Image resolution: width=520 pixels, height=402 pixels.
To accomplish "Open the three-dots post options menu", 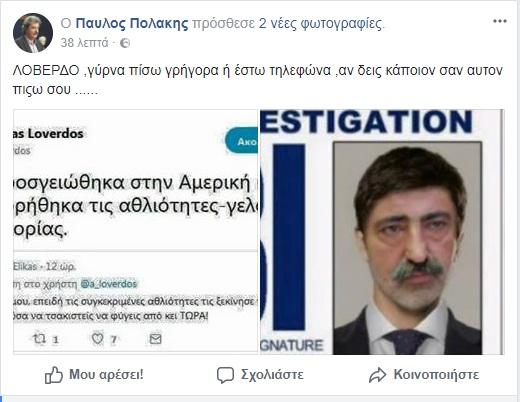I will [500, 21].
